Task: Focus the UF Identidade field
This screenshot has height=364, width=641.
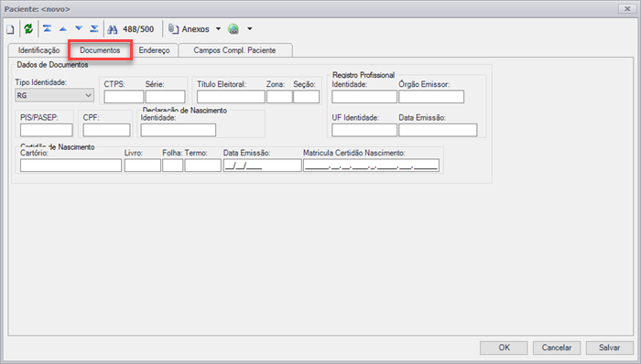Action: pos(364,130)
